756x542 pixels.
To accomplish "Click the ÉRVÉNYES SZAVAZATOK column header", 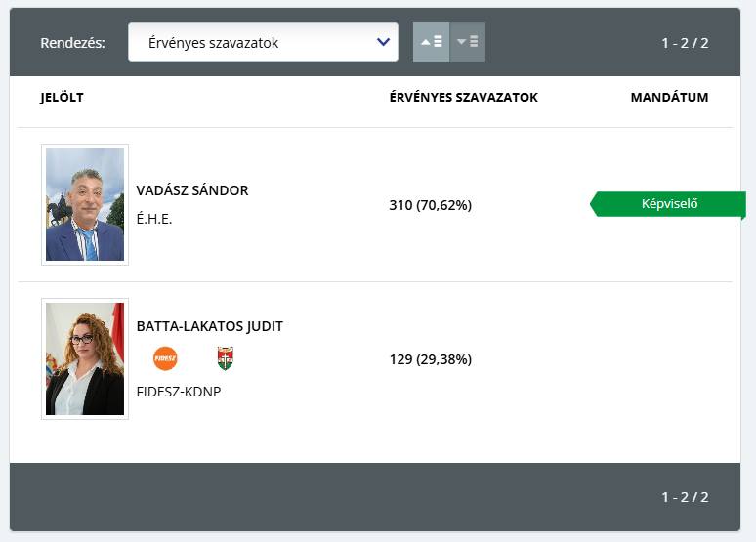I will 463,98.
